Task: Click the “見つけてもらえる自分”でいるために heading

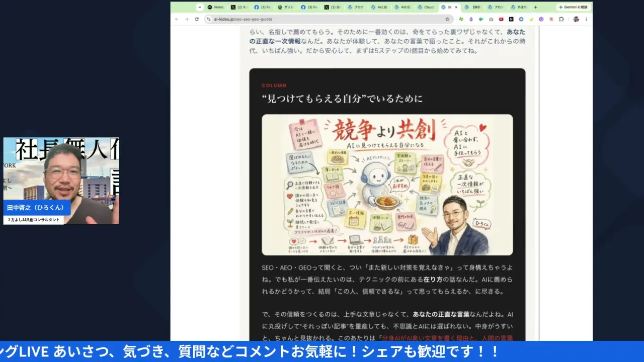Action: click(342, 99)
